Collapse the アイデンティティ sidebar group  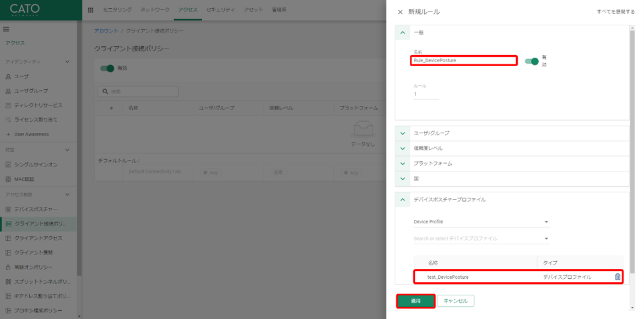click(68, 62)
